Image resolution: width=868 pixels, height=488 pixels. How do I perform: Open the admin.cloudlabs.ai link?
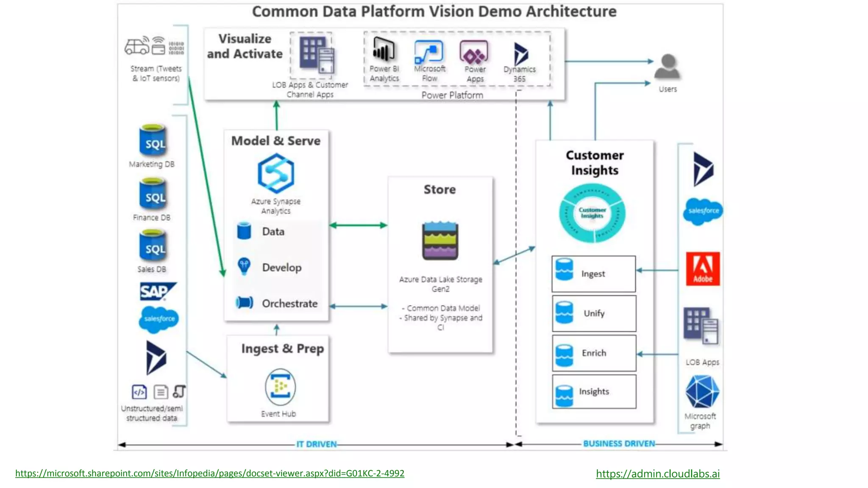pyautogui.click(x=657, y=474)
